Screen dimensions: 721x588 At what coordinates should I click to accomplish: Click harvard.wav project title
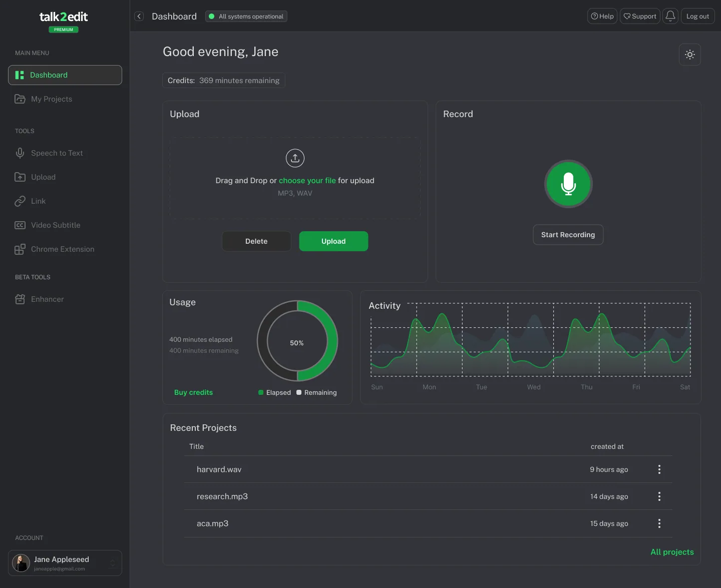tap(219, 469)
